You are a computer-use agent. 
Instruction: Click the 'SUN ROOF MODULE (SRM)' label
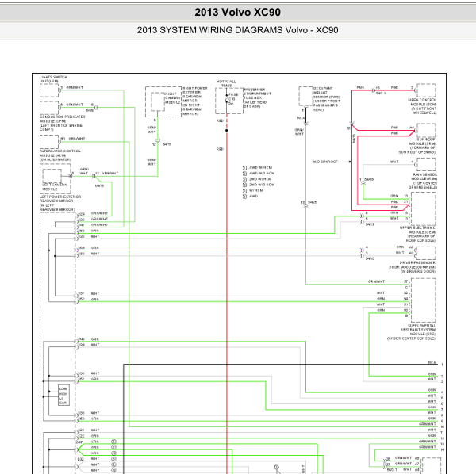(x=418, y=146)
